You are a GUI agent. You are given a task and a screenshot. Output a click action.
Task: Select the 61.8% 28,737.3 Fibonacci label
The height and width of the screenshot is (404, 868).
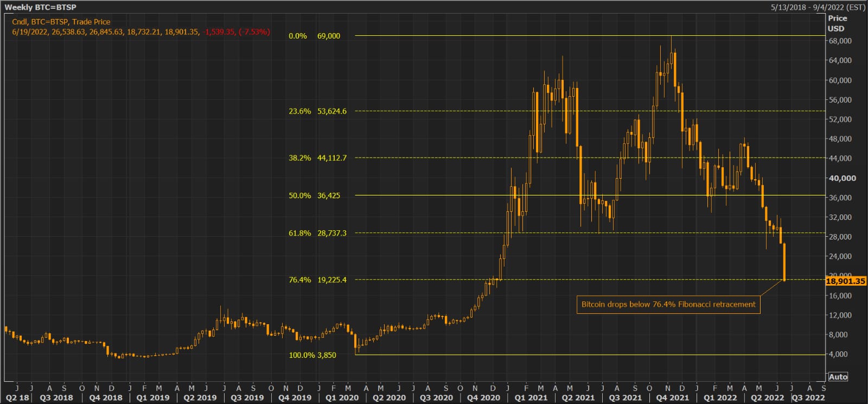pos(317,233)
